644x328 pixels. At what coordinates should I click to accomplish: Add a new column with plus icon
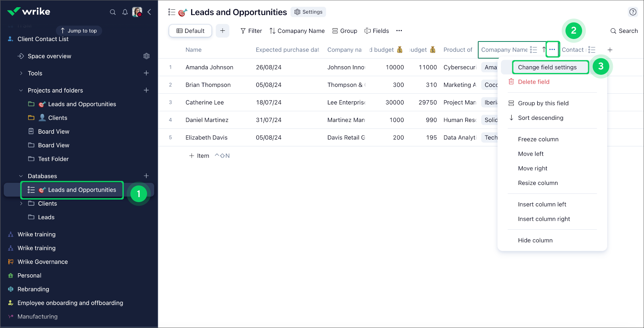[x=610, y=50]
